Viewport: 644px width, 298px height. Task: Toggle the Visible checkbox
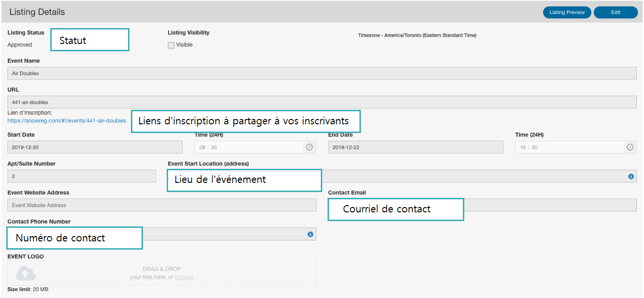click(171, 45)
